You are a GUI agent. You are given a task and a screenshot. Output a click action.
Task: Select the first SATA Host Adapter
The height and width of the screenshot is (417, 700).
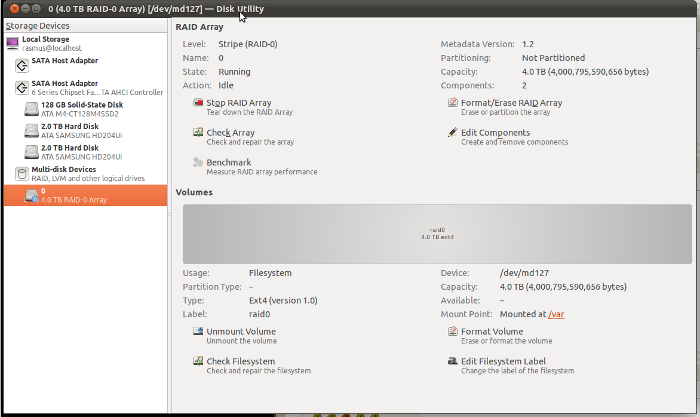(x=63, y=62)
